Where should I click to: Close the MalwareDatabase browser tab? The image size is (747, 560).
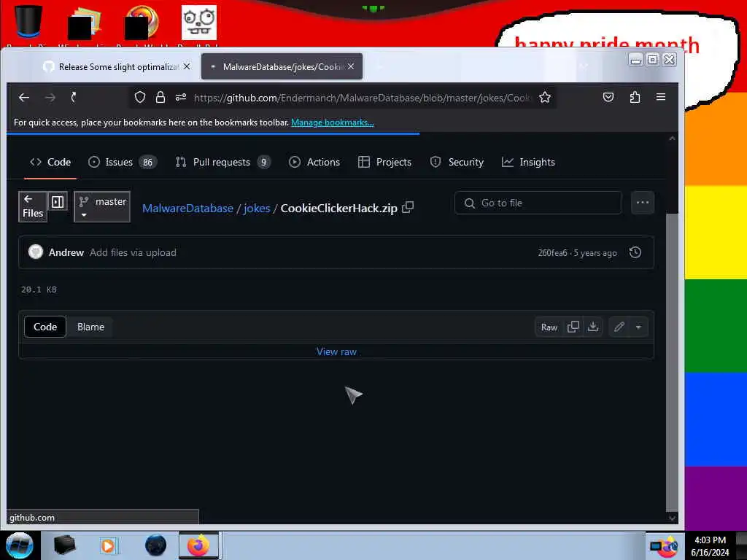[351, 66]
